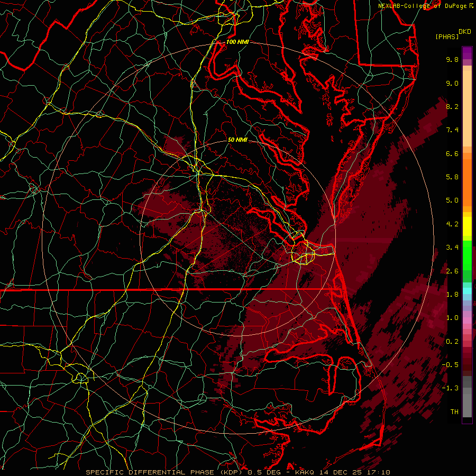Click the 5.8 legend value
Viewport: 476px width, 476px height.
tap(452, 177)
